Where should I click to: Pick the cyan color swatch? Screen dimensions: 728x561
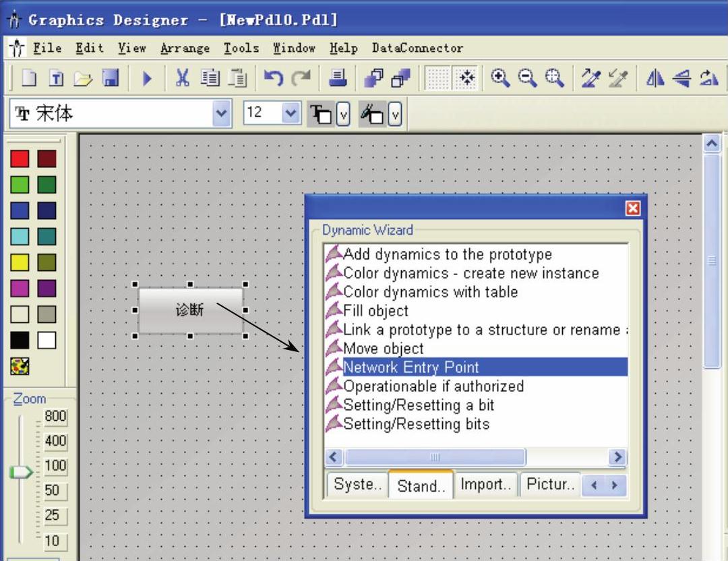(20, 237)
